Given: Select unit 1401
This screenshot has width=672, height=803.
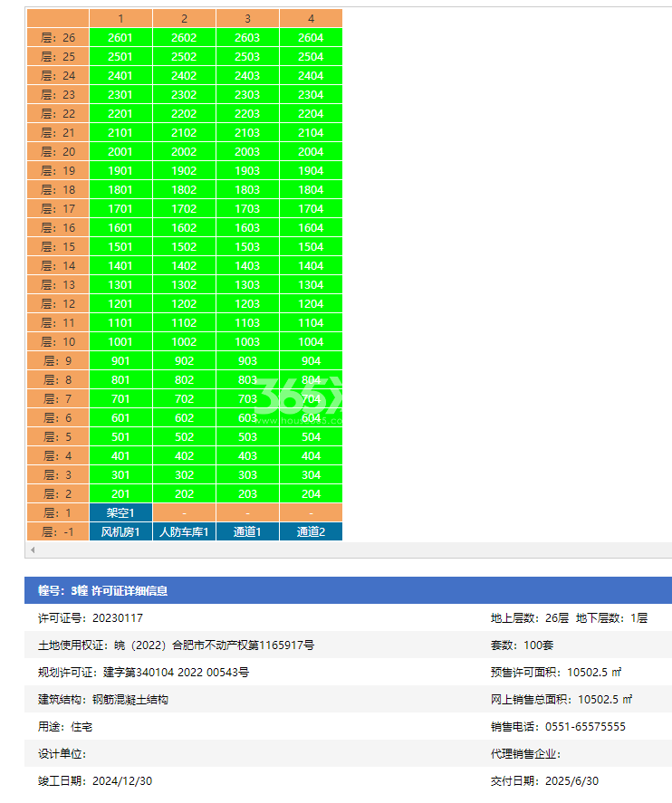Looking at the screenshot, I should pos(120,266).
